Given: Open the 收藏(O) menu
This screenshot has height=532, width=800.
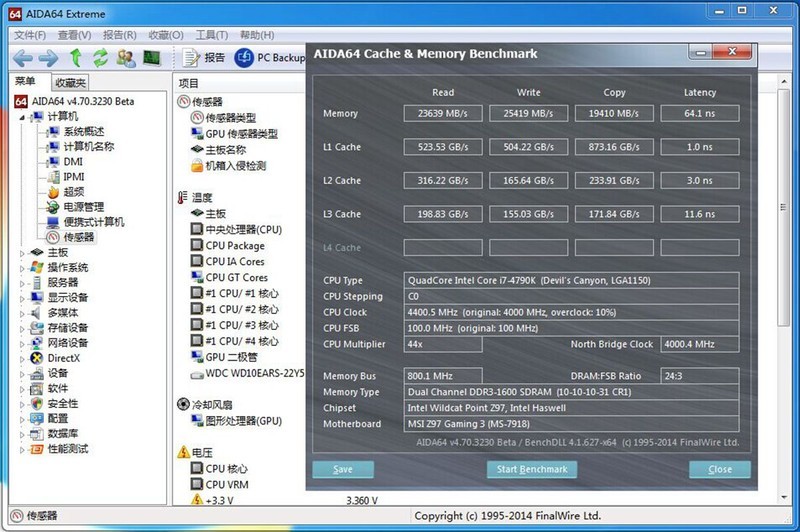Looking at the screenshot, I should point(166,35).
